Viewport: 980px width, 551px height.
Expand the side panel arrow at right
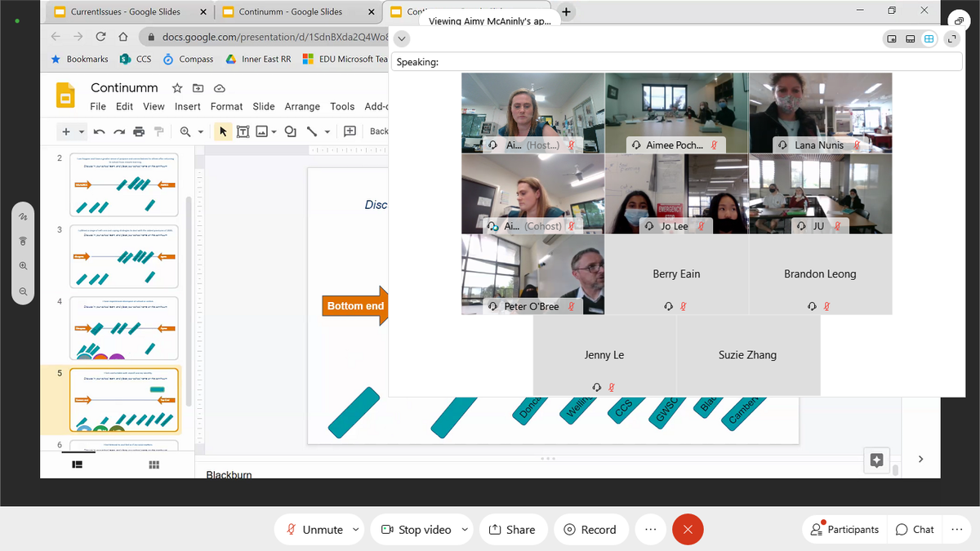(920, 460)
